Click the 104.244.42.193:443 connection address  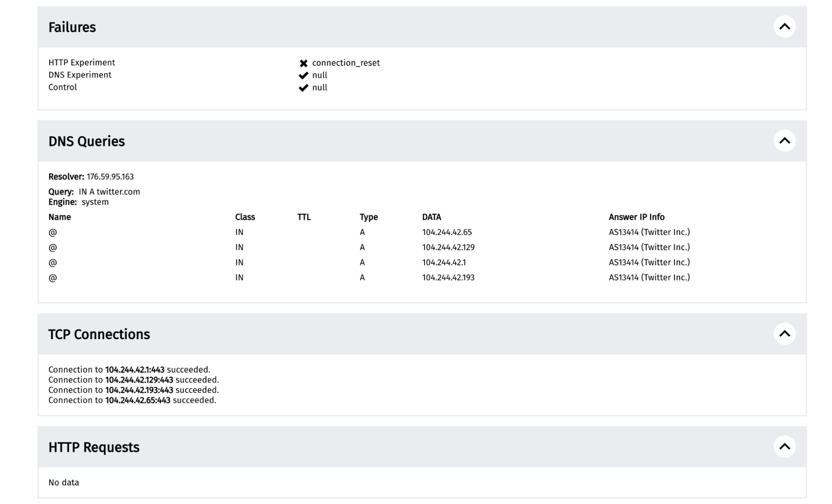[139, 390]
